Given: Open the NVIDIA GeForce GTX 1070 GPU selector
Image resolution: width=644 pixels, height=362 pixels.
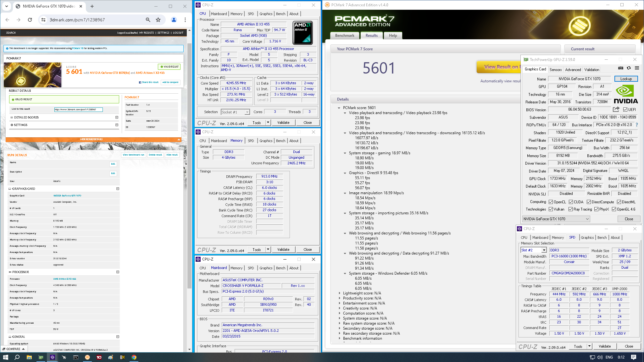Looking at the screenshot, I should tap(556, 219).
